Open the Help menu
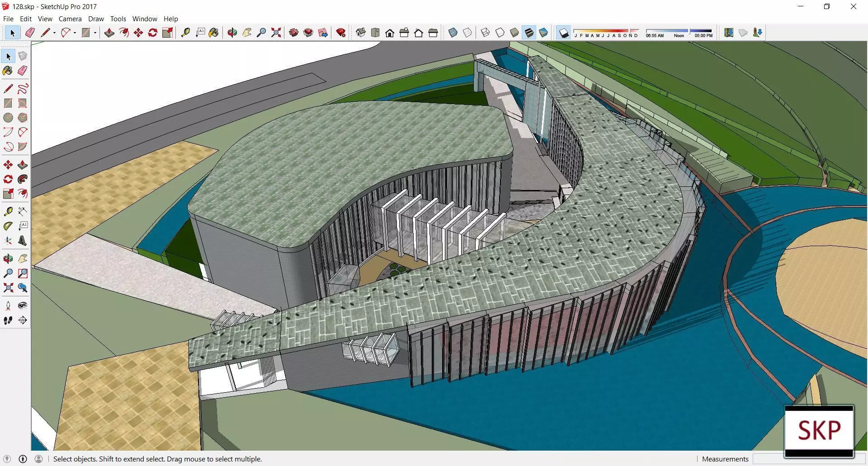This screenshot has width=868, height=466. tap(171, 19)
